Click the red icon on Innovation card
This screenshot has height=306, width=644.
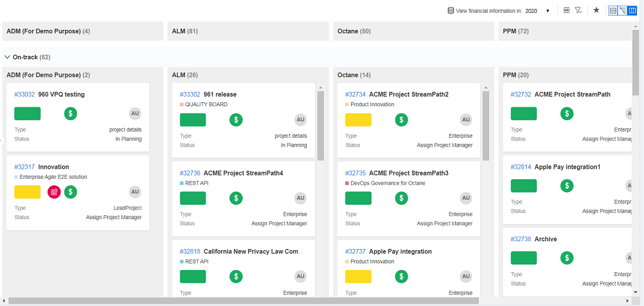pos(54,192)
